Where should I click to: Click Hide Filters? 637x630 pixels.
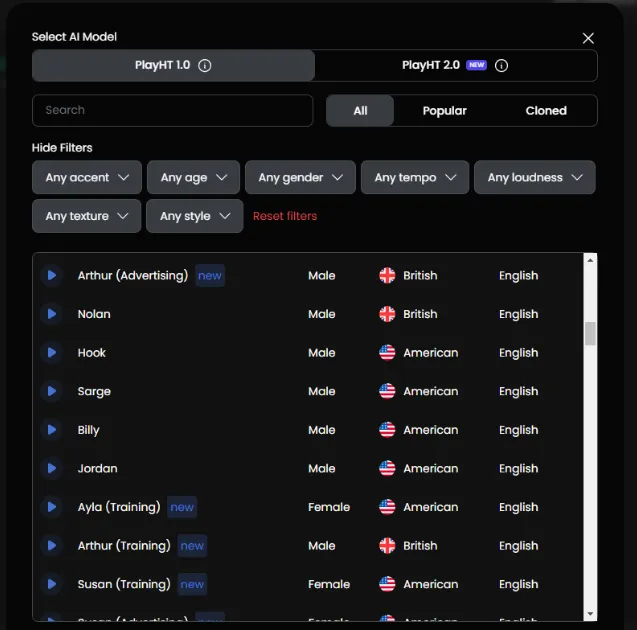(62, 147)
